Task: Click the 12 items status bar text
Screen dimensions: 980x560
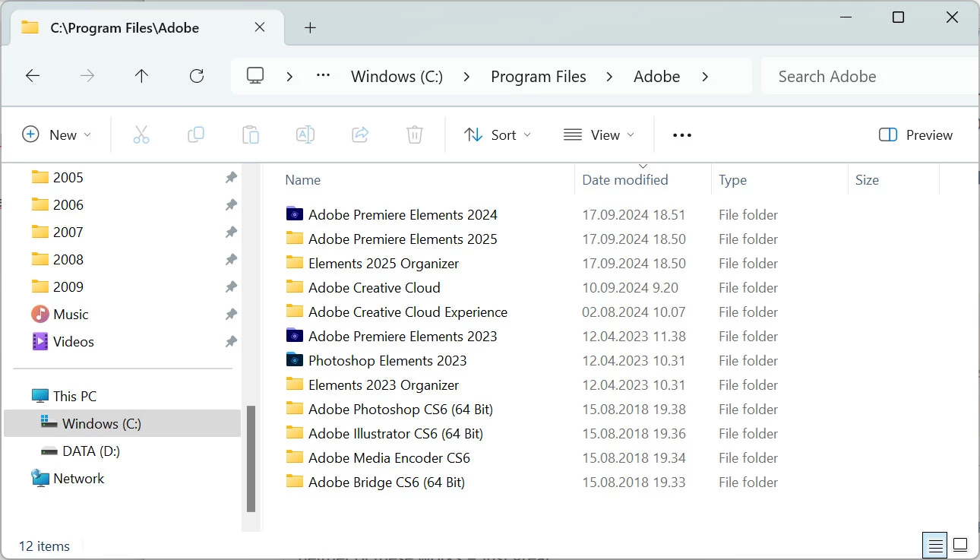Action: coord(44,546)
